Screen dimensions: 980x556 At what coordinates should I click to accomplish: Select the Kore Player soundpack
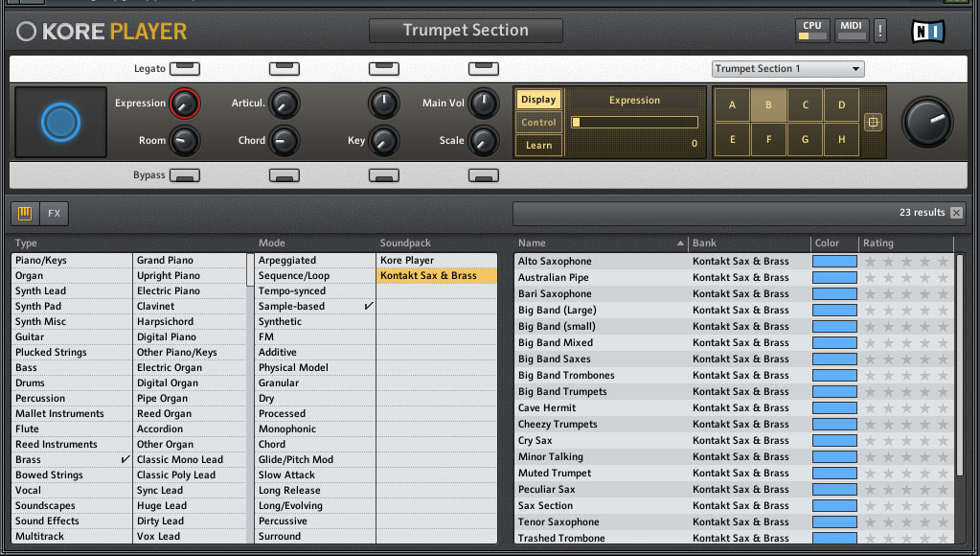[437, 260]
